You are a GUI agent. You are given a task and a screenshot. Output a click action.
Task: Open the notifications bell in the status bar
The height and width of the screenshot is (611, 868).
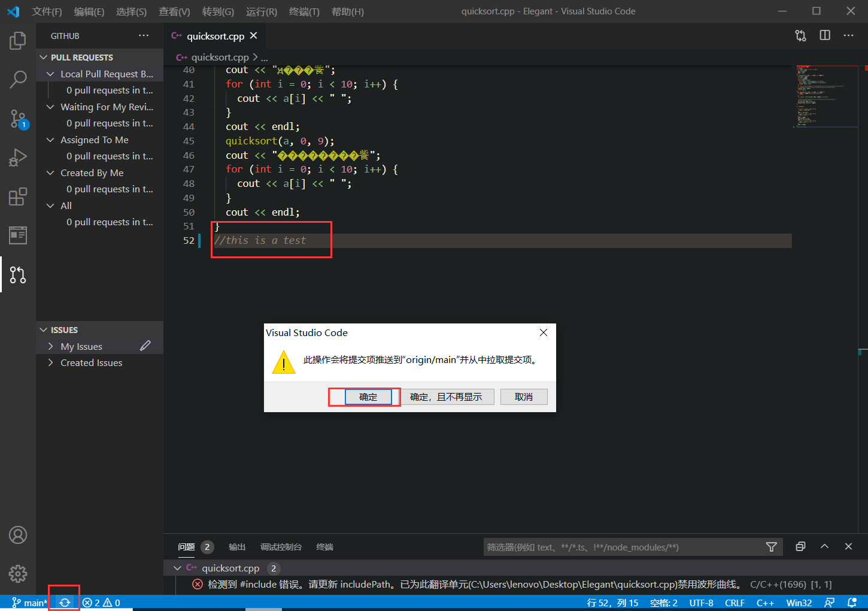[852, 603]
